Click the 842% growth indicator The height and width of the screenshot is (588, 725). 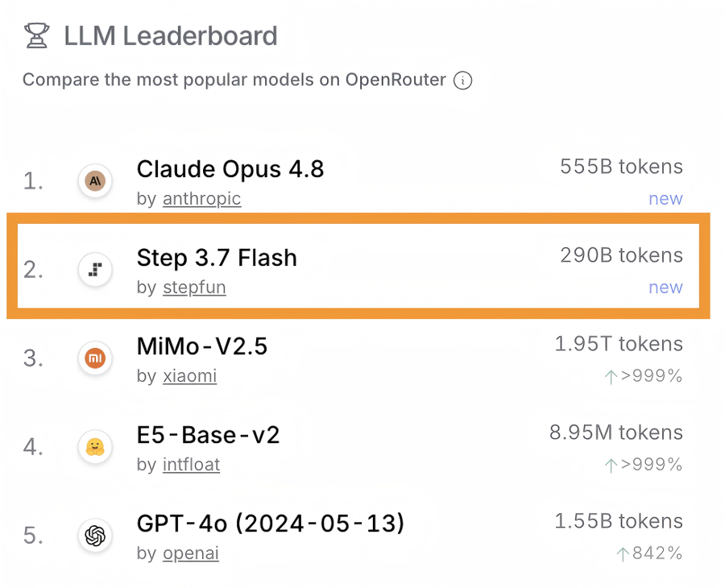point(649,553)
